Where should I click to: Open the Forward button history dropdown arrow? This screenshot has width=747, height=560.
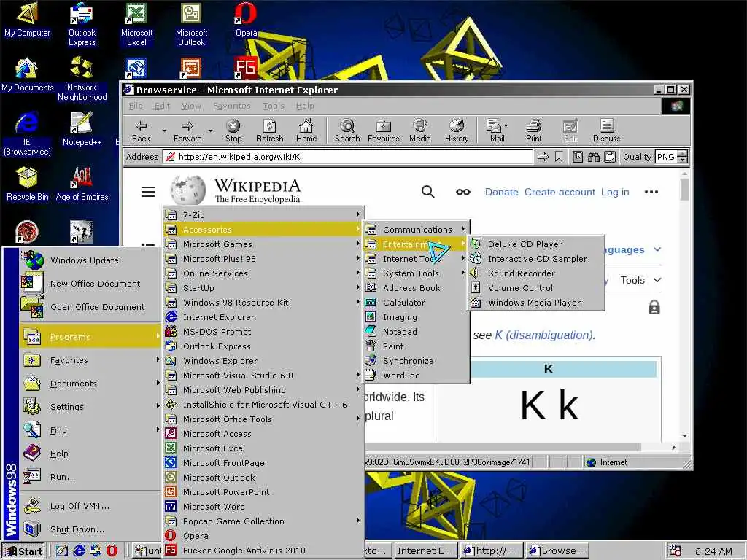coord(210,131)
